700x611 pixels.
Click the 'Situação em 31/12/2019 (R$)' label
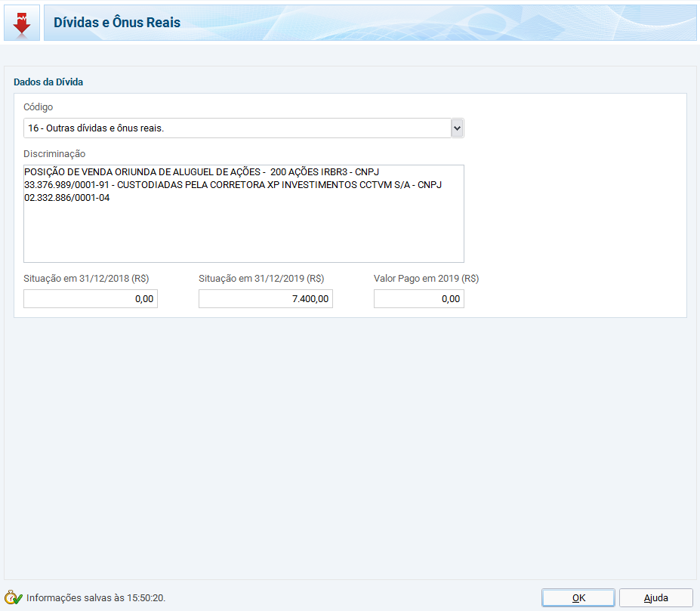coord(261,278)
